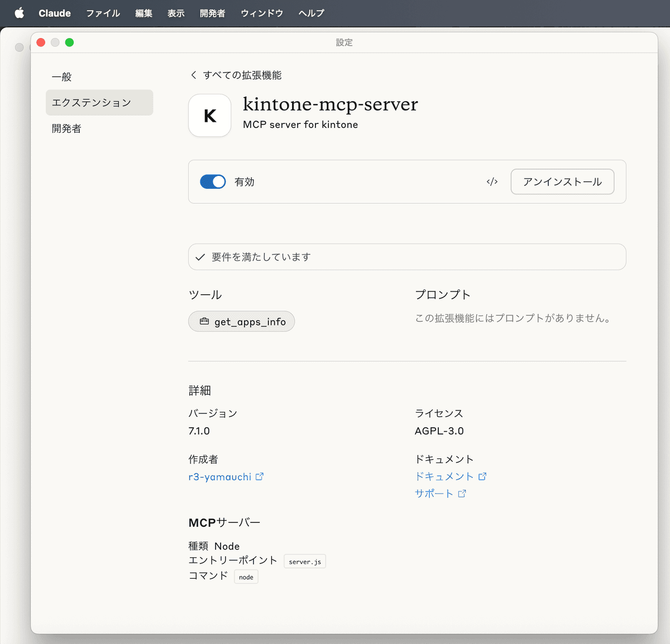This screenshot has height=644, width=670.
Task: Click the version number 7.1.0
Action: point(199,431)
